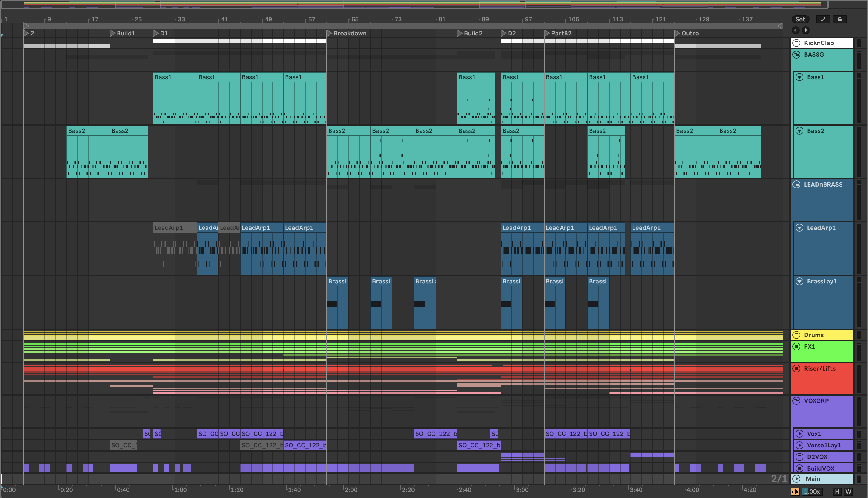The height and width of the screenshot is (498, 868).
Task: Jump to next locator arrow
Action: coord(806,30)
